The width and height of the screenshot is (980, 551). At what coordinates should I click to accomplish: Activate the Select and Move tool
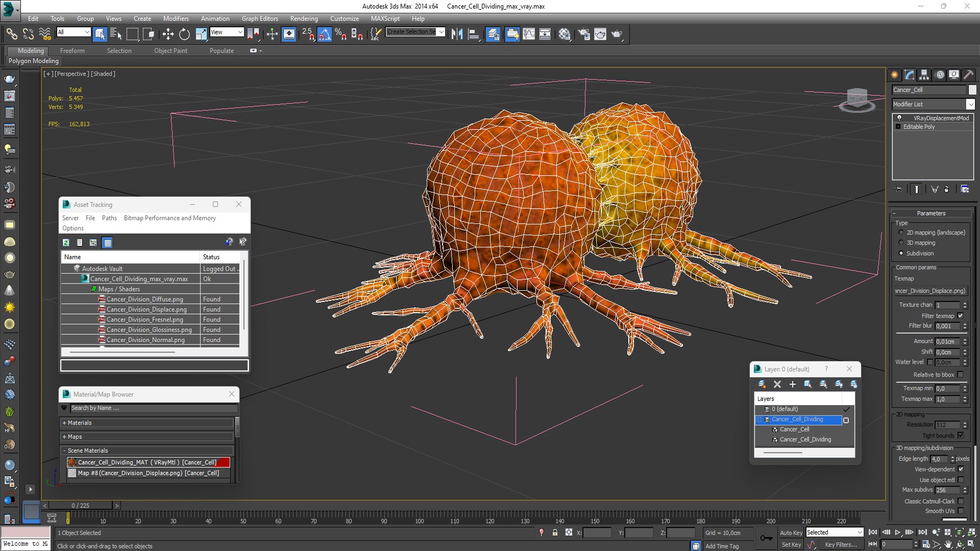point(168,34)
